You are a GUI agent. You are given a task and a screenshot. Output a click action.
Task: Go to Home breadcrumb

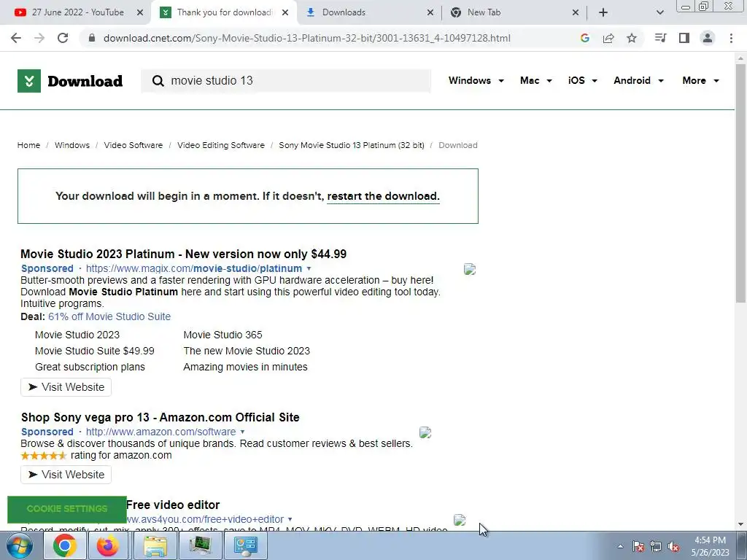pyautogui.click(x=28, y=145)
